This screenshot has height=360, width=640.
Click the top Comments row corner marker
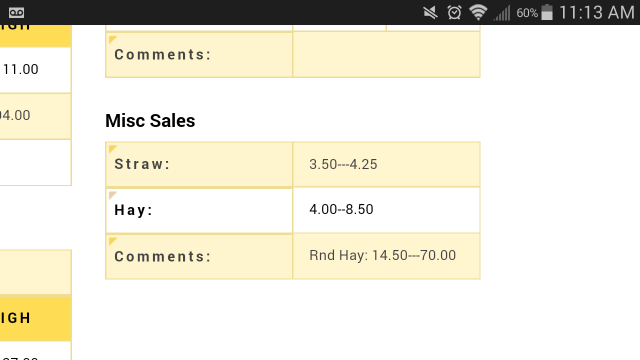113,39
